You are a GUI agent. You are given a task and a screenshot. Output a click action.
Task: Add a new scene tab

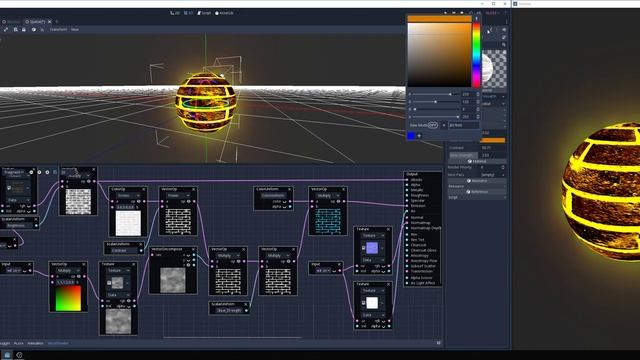click(57, 21)
